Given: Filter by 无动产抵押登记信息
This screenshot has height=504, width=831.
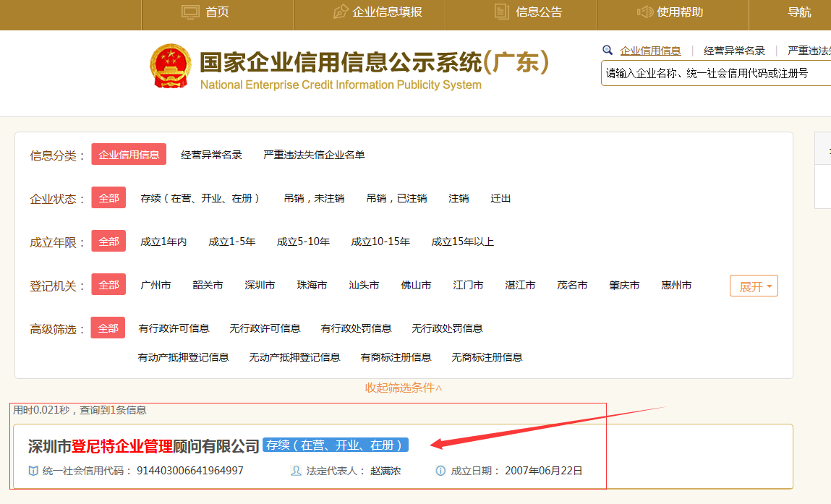Looking at the screenshot, I should click(294, 358).
